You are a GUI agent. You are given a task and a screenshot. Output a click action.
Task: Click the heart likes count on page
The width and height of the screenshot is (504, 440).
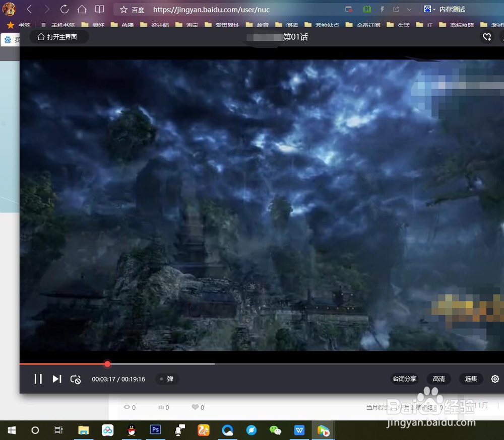pyautogui.click(x=198, y=407)
